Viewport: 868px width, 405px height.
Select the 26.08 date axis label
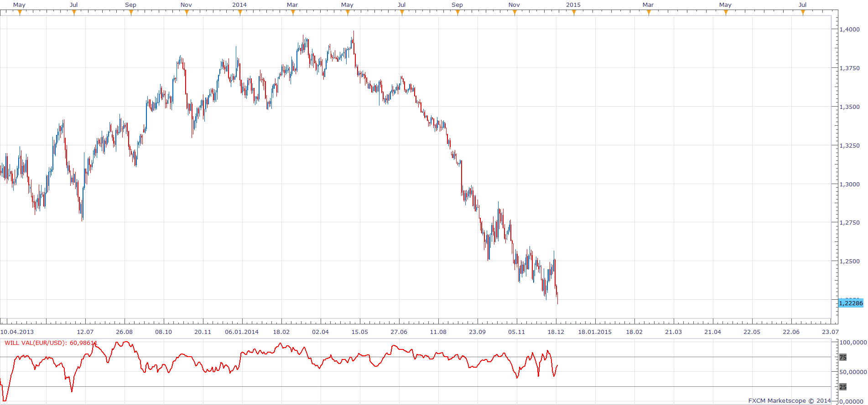pyautogui.click(x=125, y=332)
